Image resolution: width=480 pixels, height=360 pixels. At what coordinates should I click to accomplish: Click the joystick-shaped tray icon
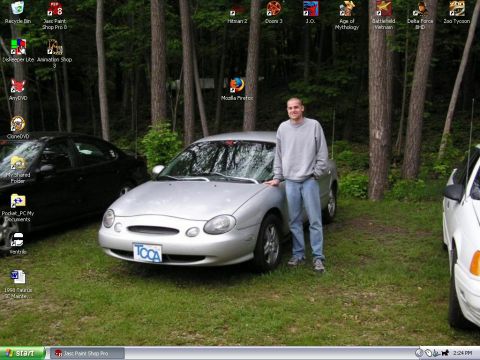point(436,353)
